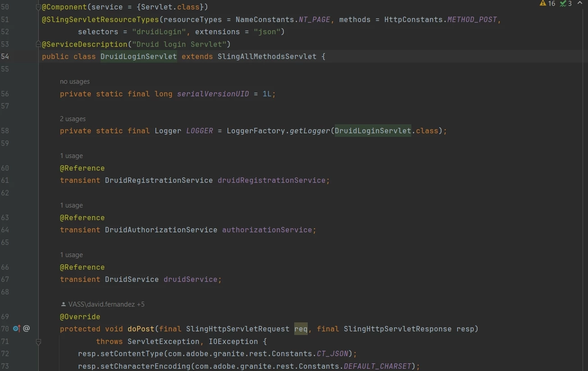This screenshot has width=588, height=371.
Task: Click the DruidService type name
Action: coord(132,280)
